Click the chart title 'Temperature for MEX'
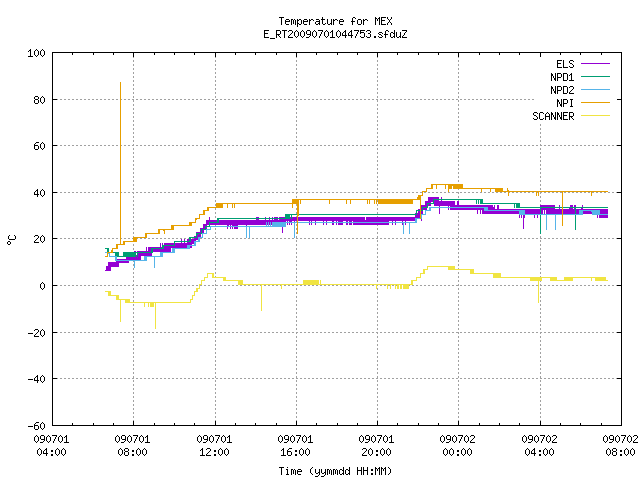Image resolution: width=640 pixels, height=480 pixels. (335, 21)
